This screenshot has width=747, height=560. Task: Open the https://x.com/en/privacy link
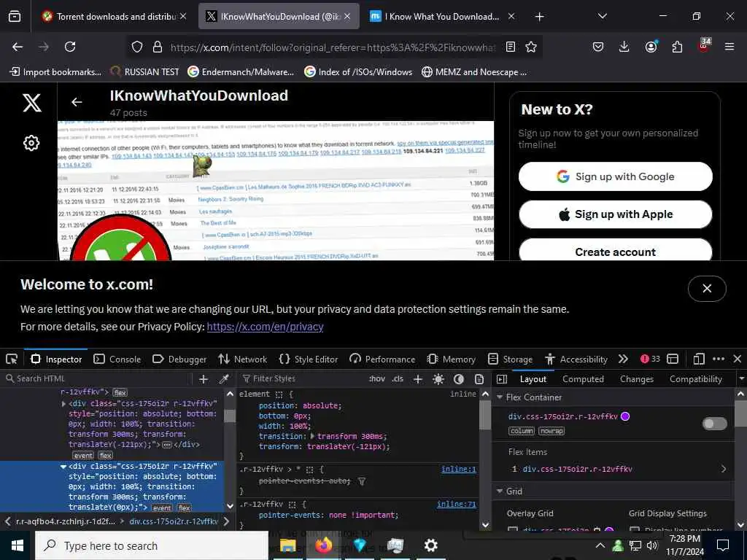pos(265,327)
